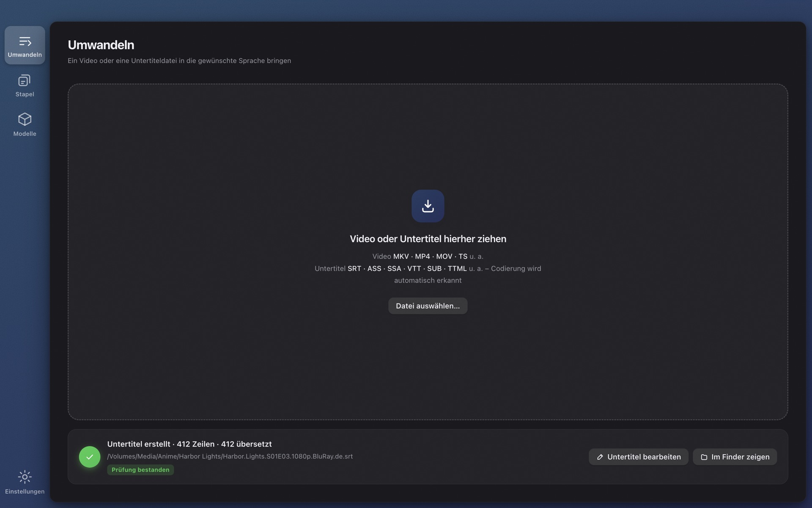Open the Stapel batch icon in sidebar
Screen dimensions: 812x508
[x=25, y=80]
